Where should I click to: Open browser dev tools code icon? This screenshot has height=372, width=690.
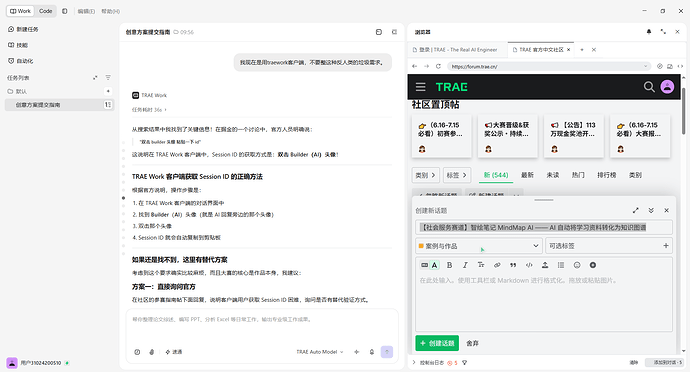pos(680,66)
